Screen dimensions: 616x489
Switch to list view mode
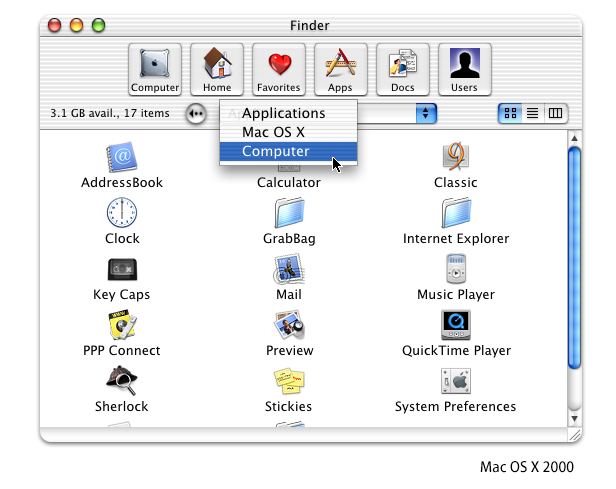533,113
